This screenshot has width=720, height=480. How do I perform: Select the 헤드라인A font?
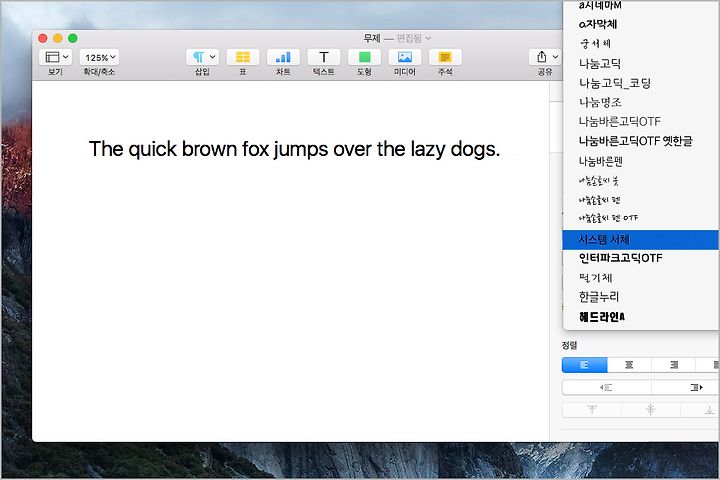[602, 317]
